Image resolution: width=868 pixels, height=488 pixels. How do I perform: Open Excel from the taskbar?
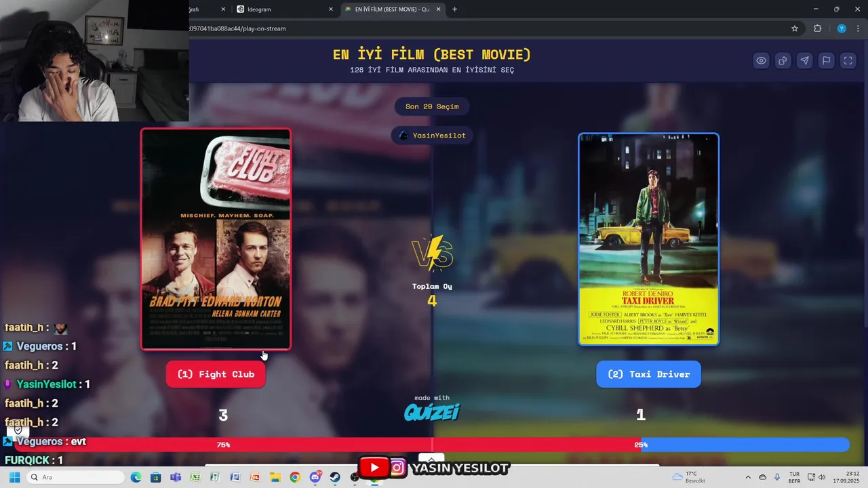pyautogui.click(x=195, y=477)
